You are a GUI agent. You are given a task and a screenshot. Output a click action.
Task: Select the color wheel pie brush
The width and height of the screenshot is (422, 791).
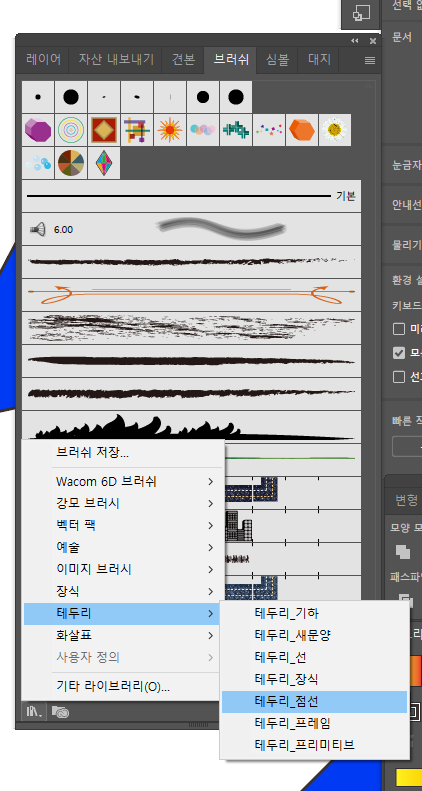71,163
